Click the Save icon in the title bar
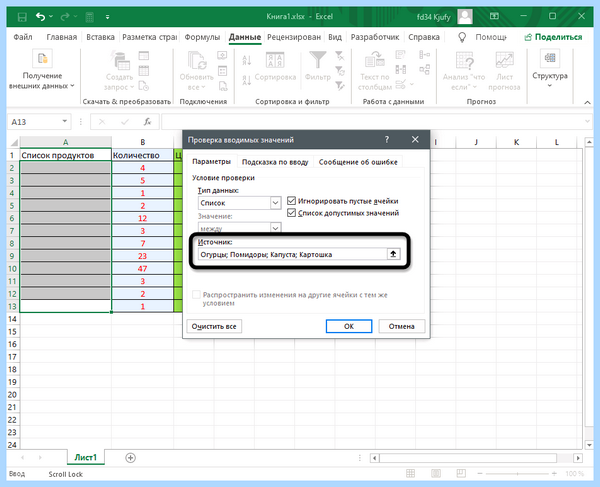600x487 pixels. [x=22, y=17]
